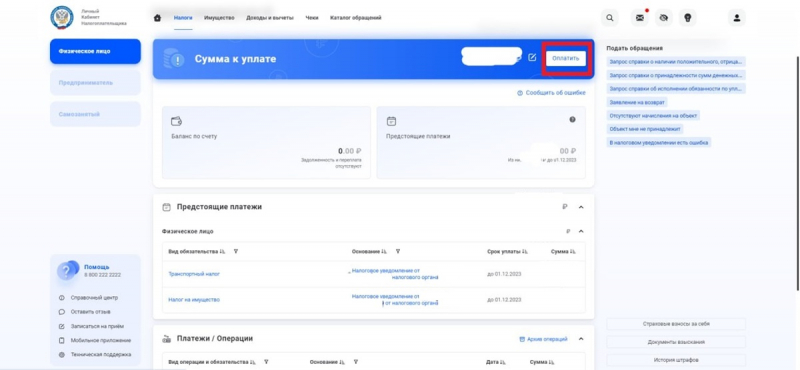800x370 pixels.
Task: Click the edit pencil icon beside Оплатить
Action: 532,58
